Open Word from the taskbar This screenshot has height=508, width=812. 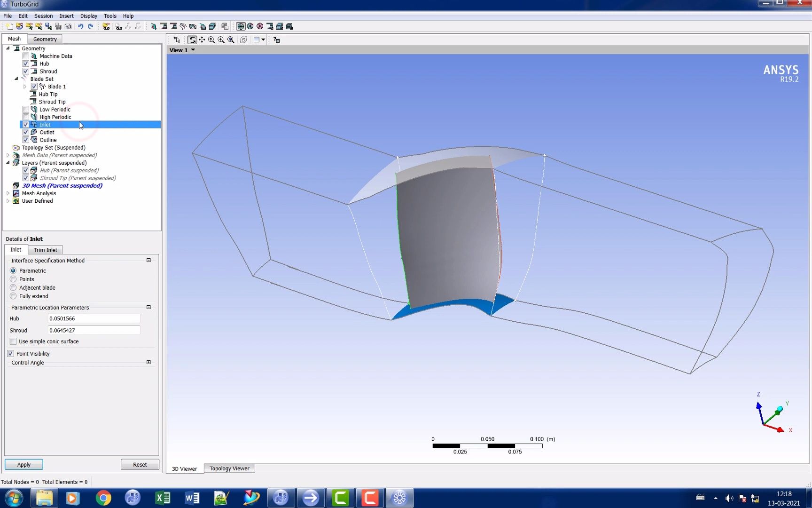(192, 498)
